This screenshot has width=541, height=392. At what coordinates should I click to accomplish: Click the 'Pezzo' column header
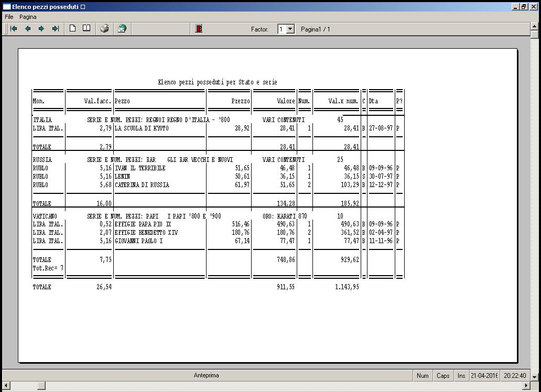[122, 101]
